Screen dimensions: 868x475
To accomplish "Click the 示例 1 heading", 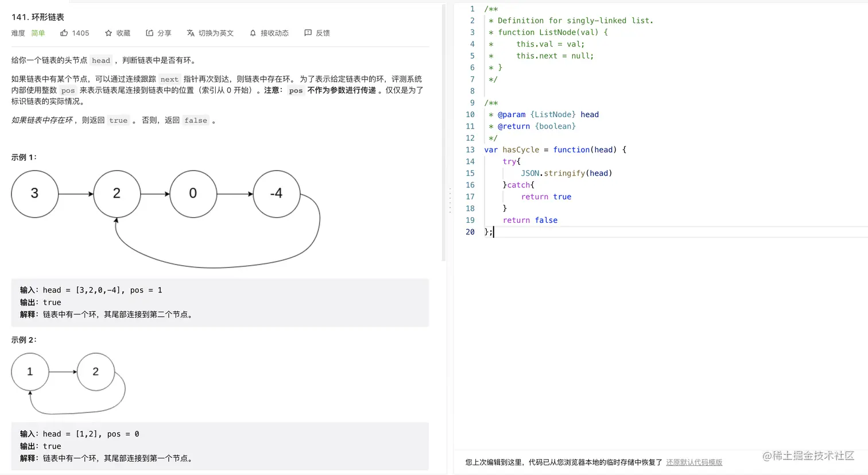I will [x=24, y=157].
